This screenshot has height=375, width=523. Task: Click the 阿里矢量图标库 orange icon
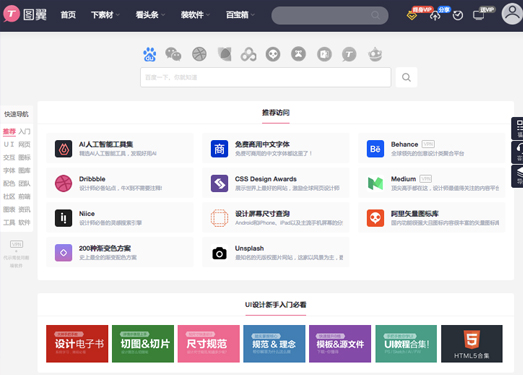[375, 218]
